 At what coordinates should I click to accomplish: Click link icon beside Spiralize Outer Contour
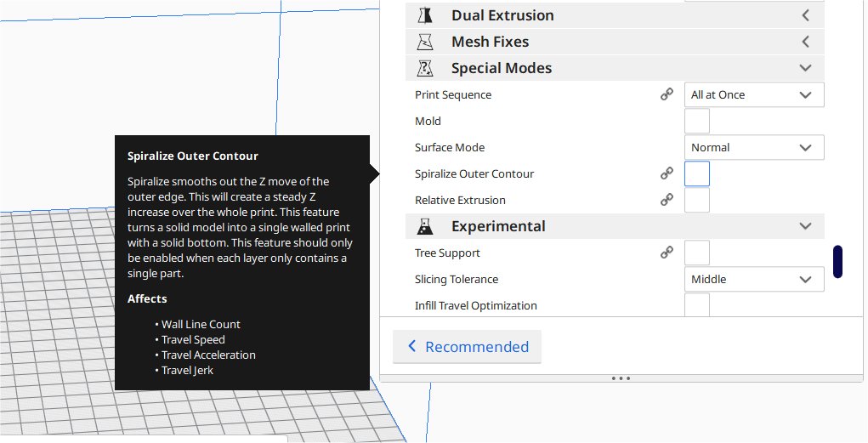pos(667,173)
